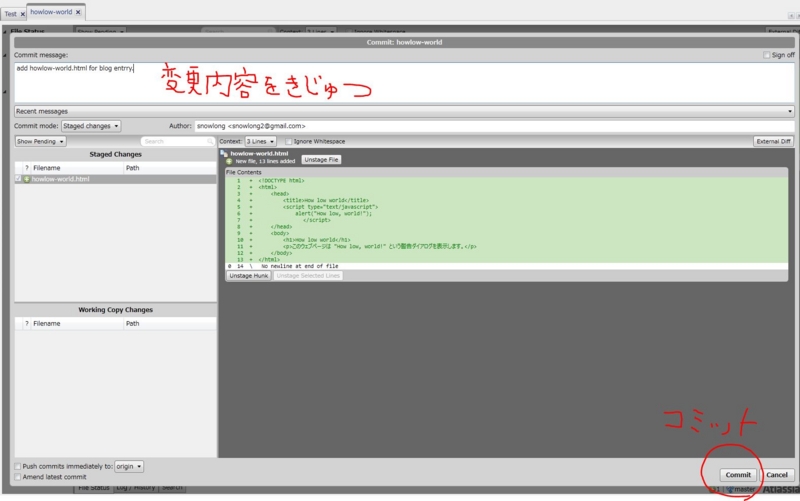Screen dimensions: 800x501
Task: Toggle Ignore Whitespace checkbox
Action: 288,141
